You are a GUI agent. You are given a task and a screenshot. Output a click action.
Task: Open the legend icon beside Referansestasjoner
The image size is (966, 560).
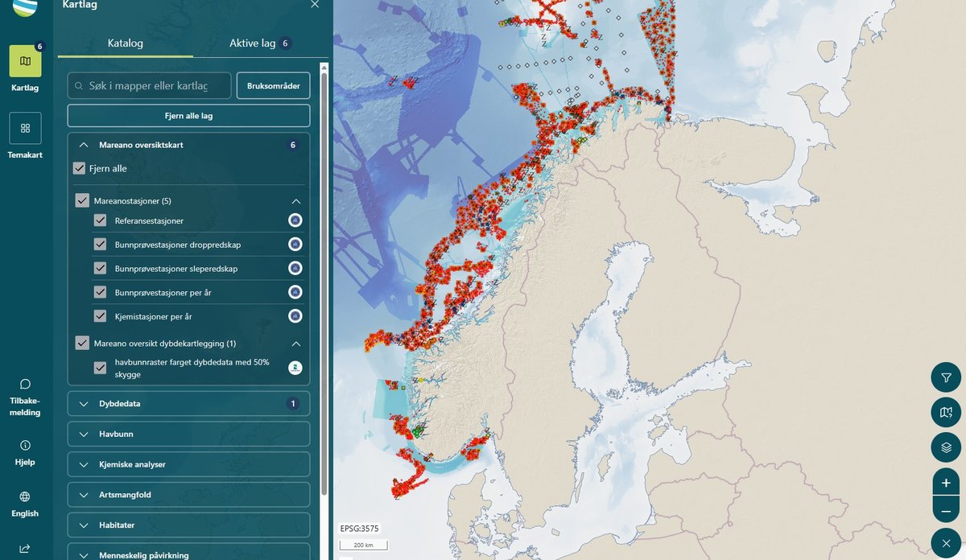click(295, 220)
